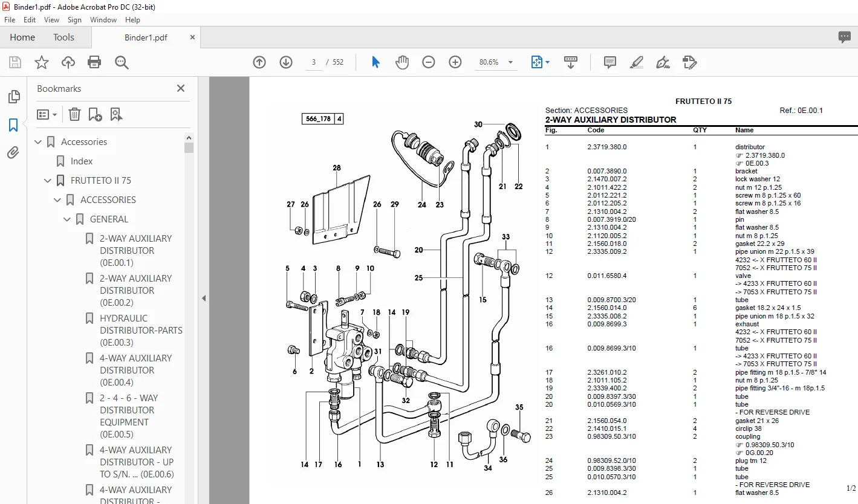Viewport: 858px width, 504px height.
Task: Click the heading "2-WAY AUXILIARY DISTRIBUTOR" on the page
Action: [x=611, y=120]
